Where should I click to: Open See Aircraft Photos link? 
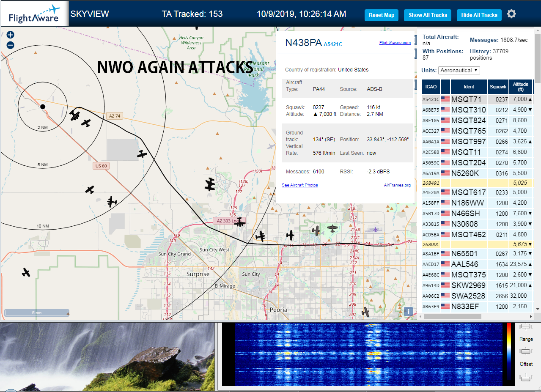(x=300, y=185)
